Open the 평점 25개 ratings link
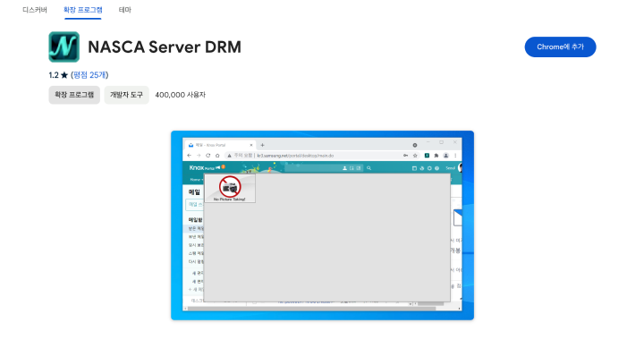Image resolution: width=644 pixels, height=348 pixels. pos(89,75)
